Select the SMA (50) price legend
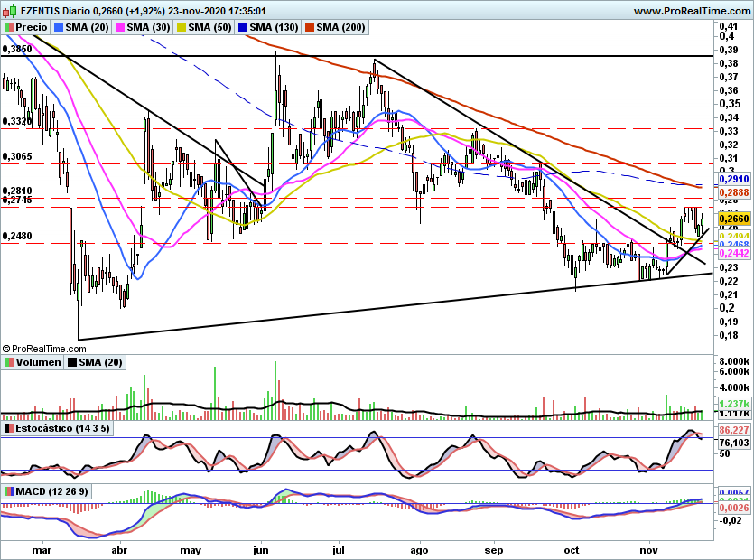Image resolution: width=754 pixels, height=560 pixels. [204, 27]
